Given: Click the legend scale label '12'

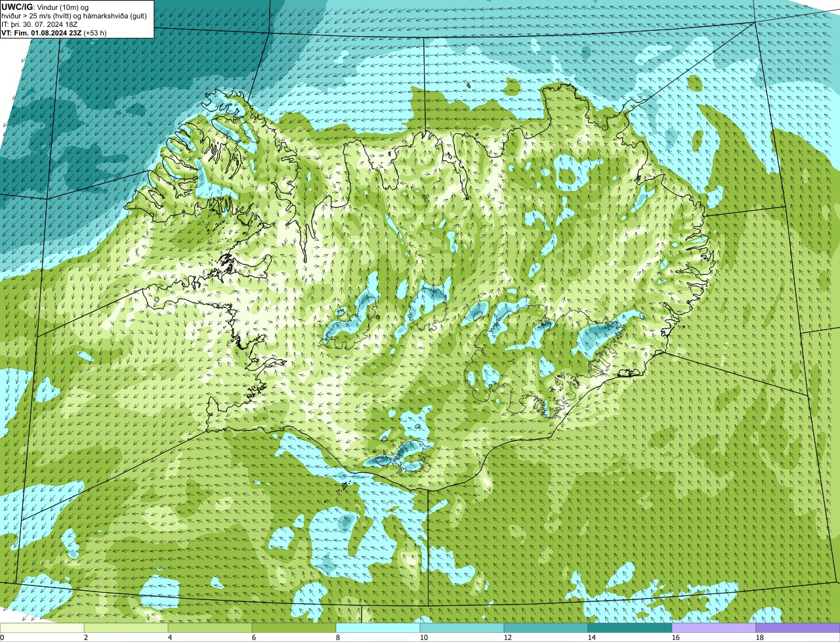Looking at the screenshot, I should [x=508, y=637].
